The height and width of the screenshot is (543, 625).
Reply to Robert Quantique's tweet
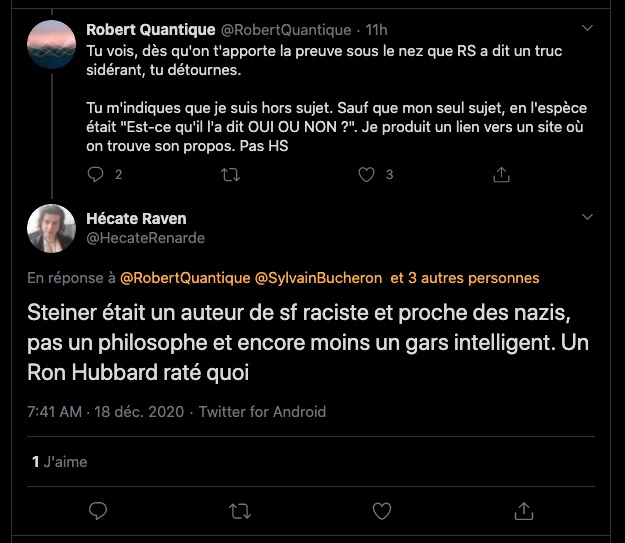point(96,174)
